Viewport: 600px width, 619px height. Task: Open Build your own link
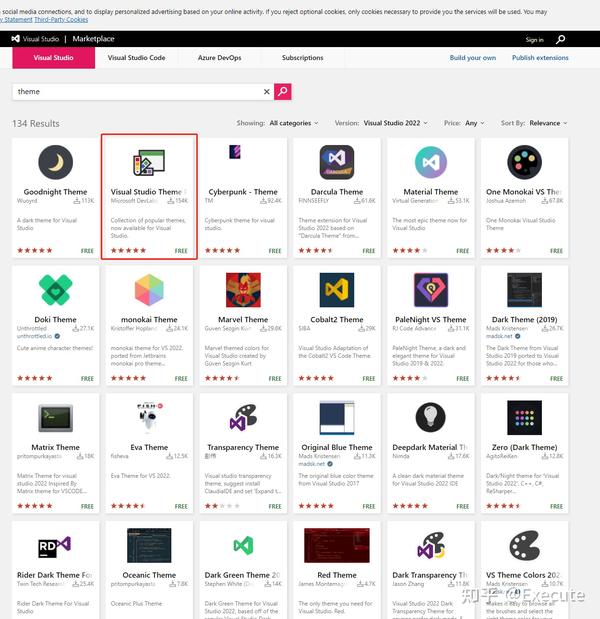point(473,58)
